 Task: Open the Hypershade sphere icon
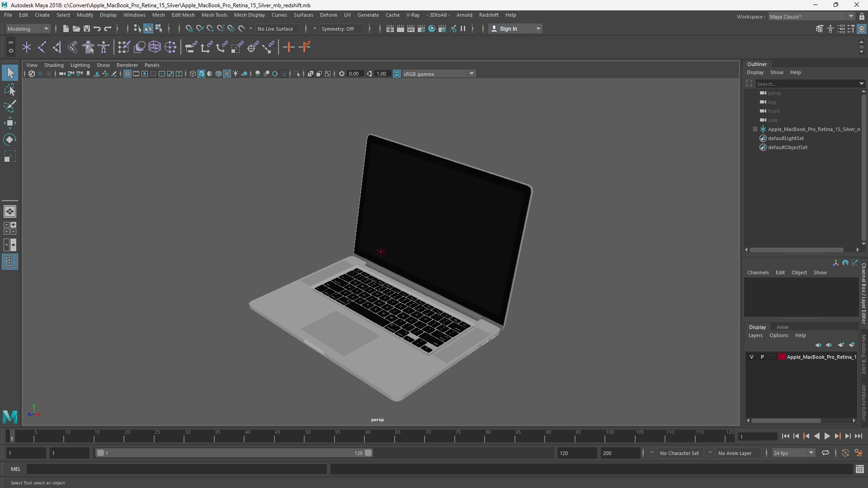click(432, 28)
